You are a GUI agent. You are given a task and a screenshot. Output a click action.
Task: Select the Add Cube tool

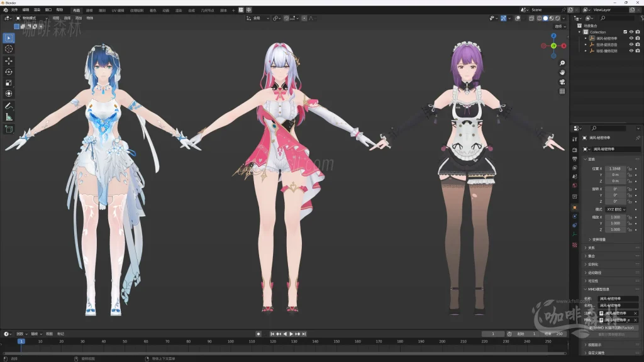[9, 129]
